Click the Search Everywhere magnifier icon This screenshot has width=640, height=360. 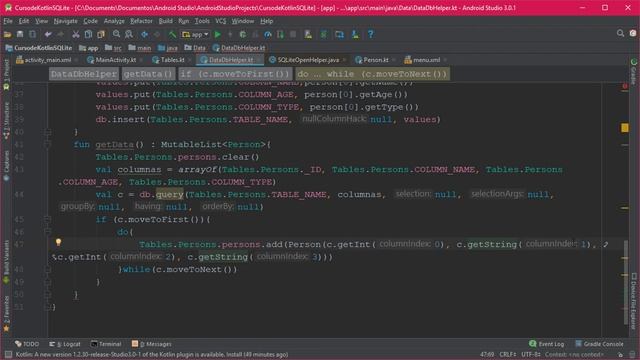(x=620, y=33)
